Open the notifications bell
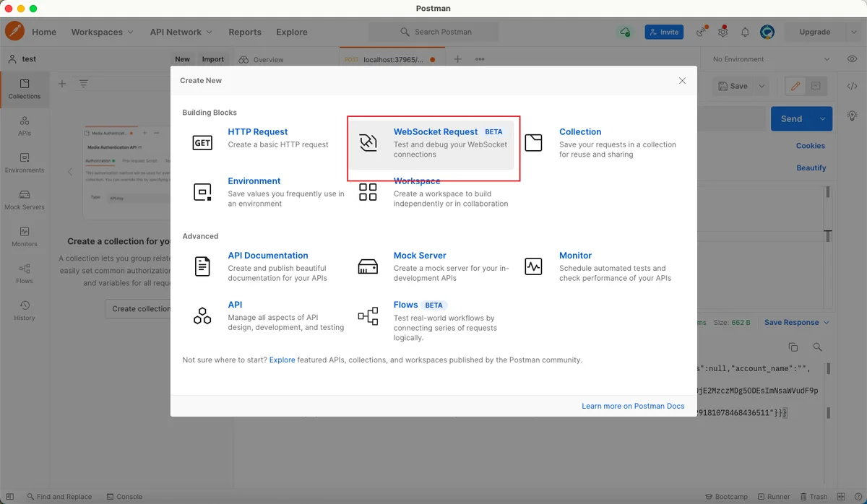The width and height of the screenshot is (867, 504). 745,32
